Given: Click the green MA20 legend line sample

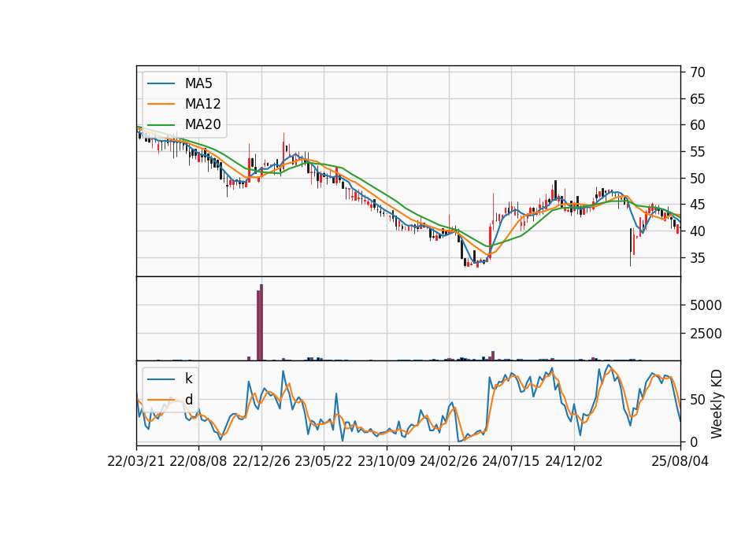Looking at the screenshot, I should [161, 124].
